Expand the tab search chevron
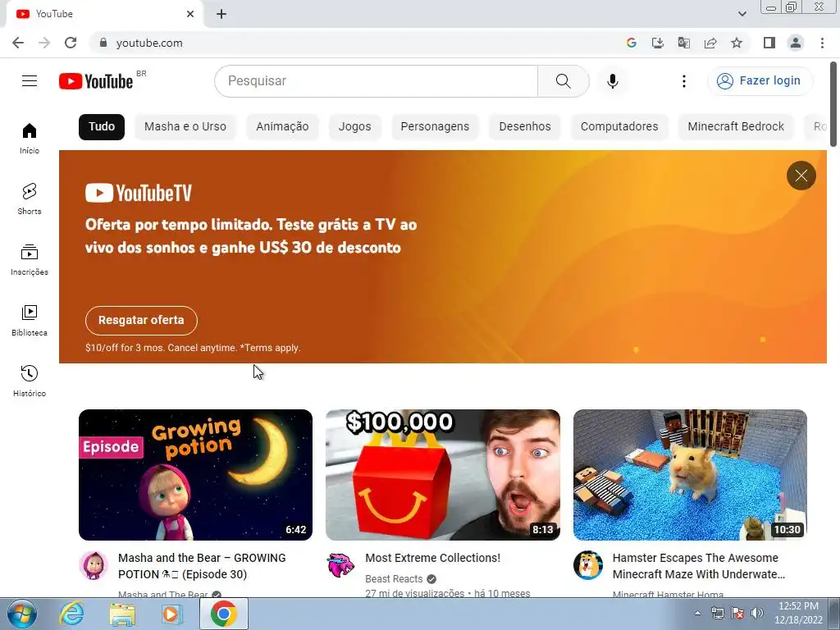 click(x=742, y=14)
